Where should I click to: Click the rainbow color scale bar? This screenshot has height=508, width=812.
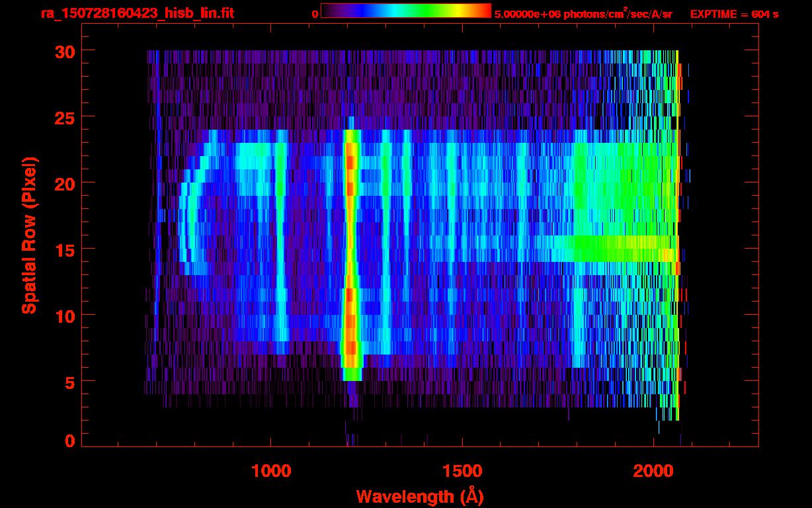tap(406, 11)
